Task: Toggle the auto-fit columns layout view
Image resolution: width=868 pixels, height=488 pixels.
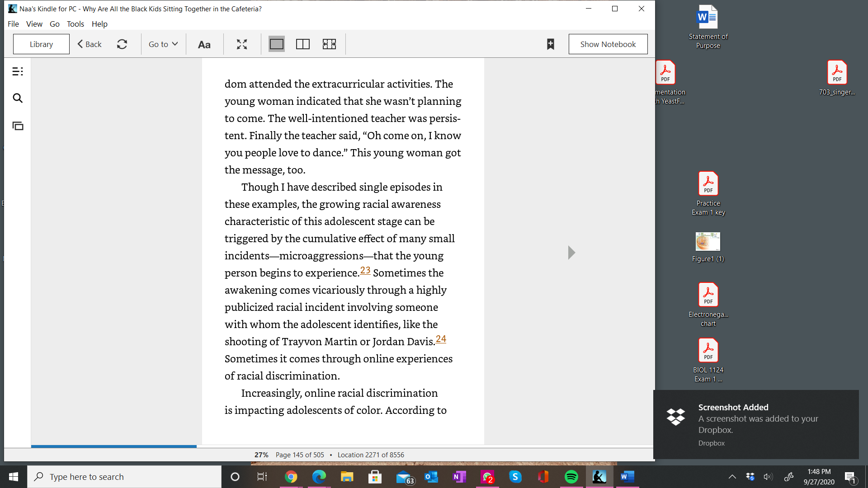Action: (329, 44)
